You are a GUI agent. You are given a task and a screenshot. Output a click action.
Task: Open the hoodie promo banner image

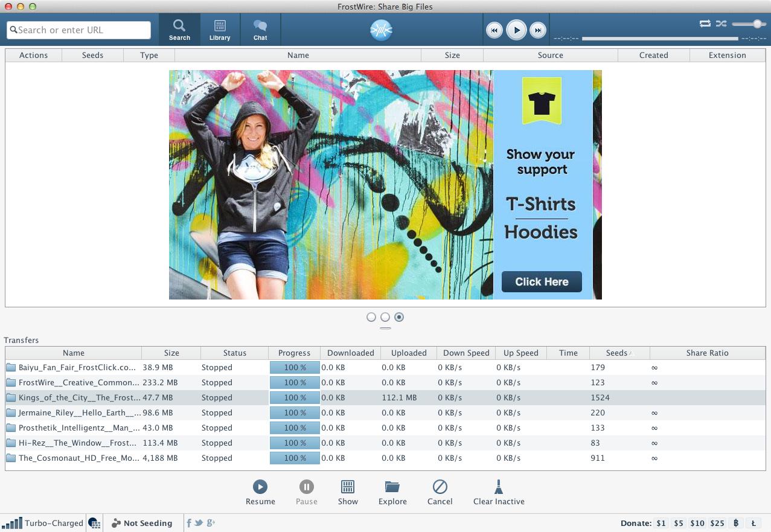click(385, 184)
